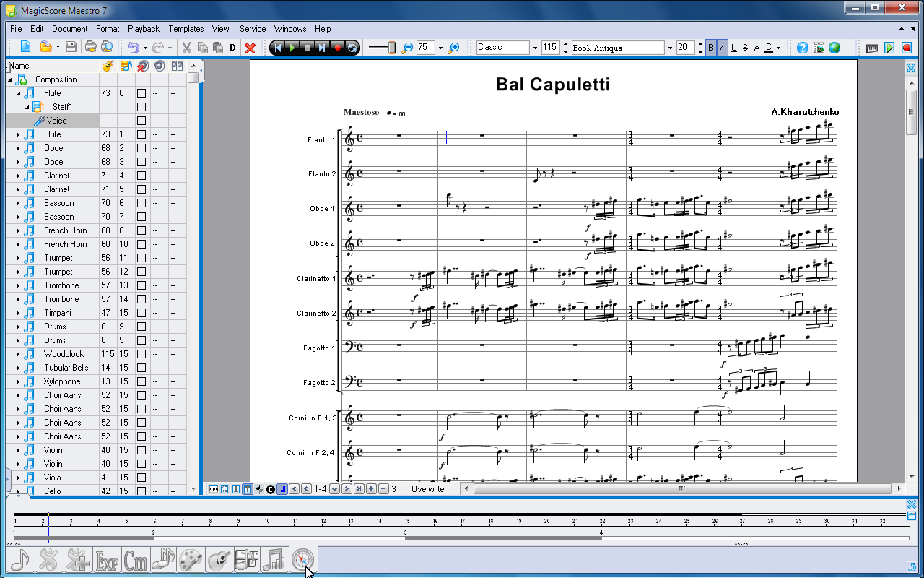Collapse the Staff1 tree node
This screenshot has width=924, height=578.
click(27, 107)
